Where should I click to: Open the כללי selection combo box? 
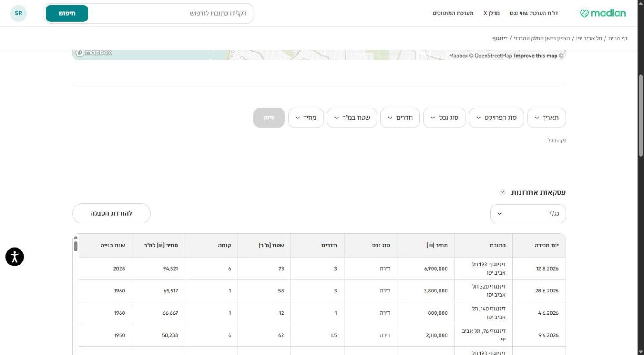point(528,214)
